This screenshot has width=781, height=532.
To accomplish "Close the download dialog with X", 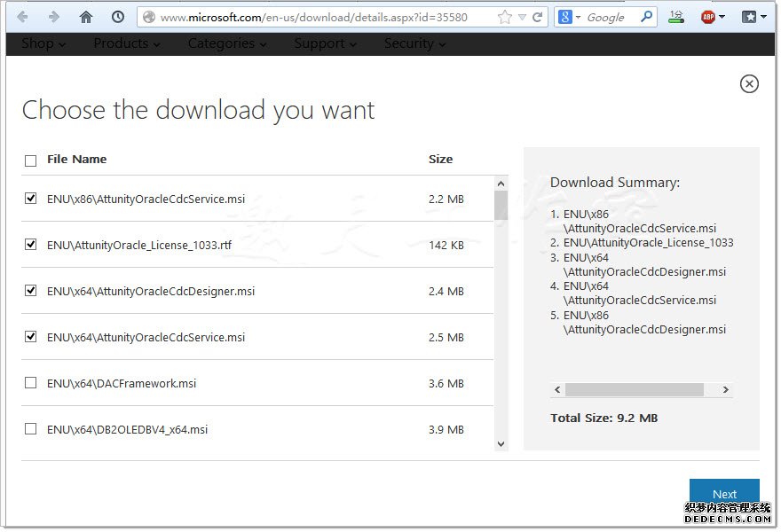I will click(x=749, y=83).
